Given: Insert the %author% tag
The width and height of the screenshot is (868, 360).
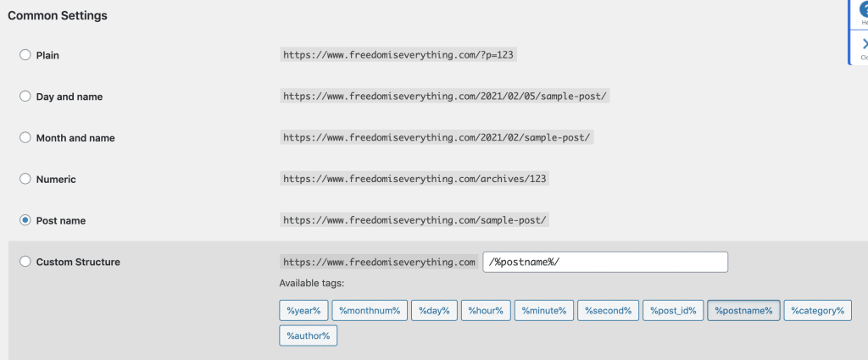Looking at the screenshot, I should tap(309, 335).
